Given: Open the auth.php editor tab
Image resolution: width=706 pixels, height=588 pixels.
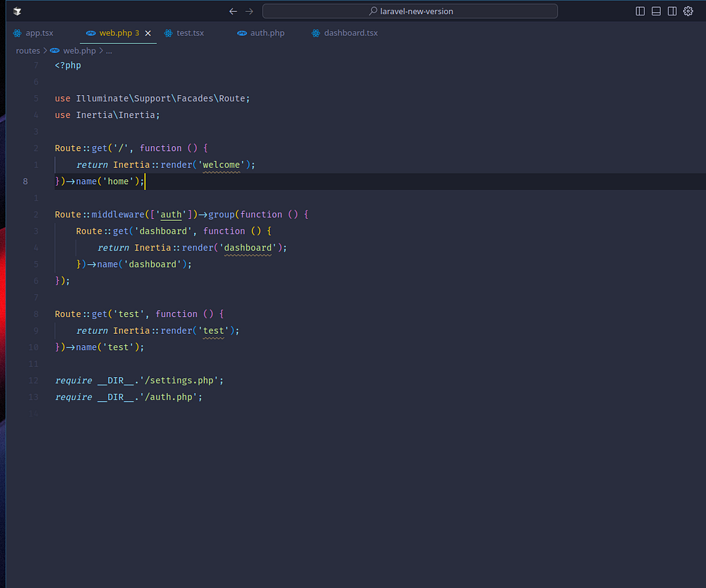Looking at the screenshot, I should pyautogui.click(x=267, y=33).
